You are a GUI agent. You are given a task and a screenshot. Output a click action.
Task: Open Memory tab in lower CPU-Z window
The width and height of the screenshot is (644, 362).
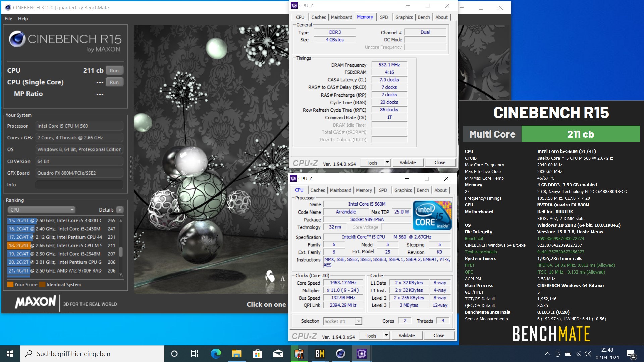click(364, 190)
